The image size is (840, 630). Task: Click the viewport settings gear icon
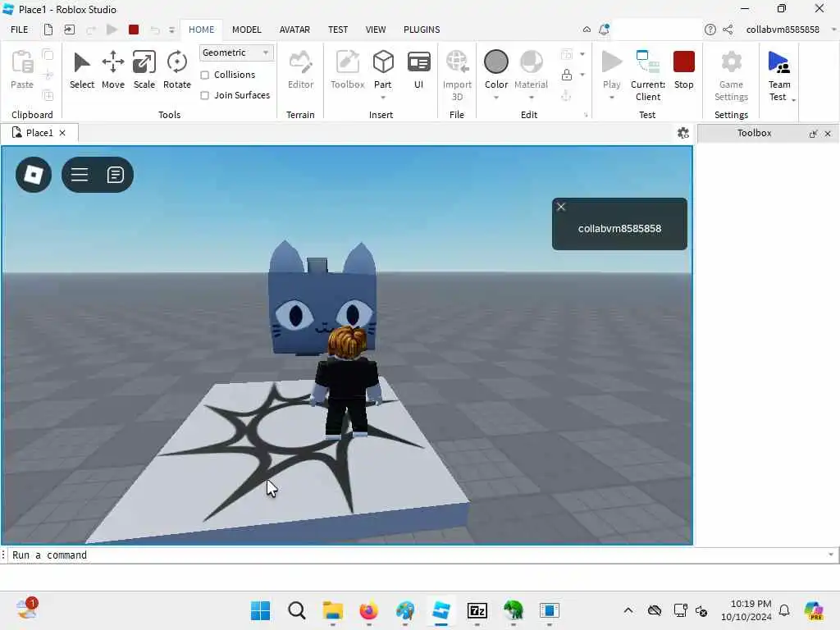tap(683, 134)
